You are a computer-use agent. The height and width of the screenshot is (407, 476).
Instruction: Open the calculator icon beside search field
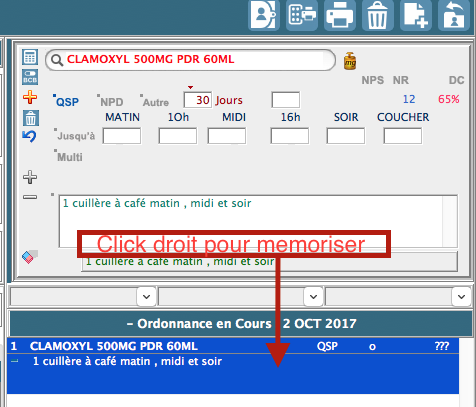click(x=30, y=57)
